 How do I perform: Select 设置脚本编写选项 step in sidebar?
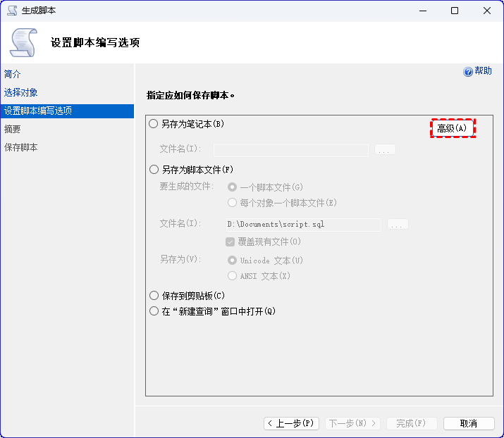point(67,111)
